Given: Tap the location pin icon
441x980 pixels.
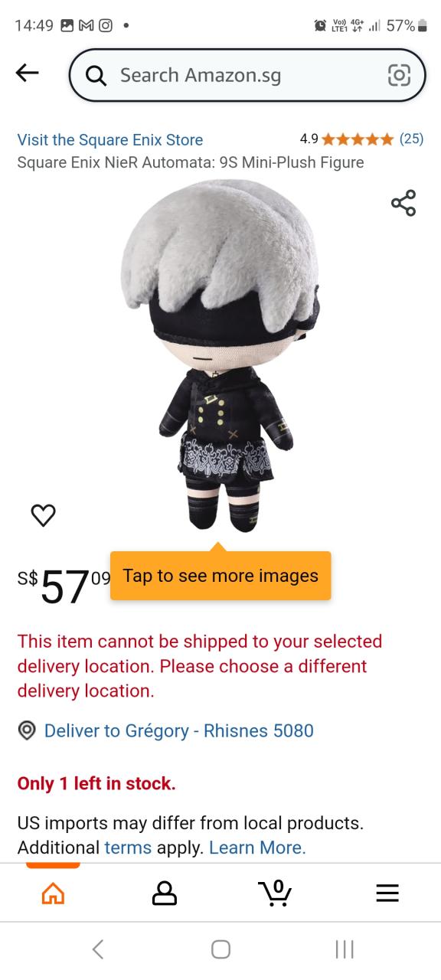Looking at the screenshot, I should pyautogui.click(x=27, y=730).
